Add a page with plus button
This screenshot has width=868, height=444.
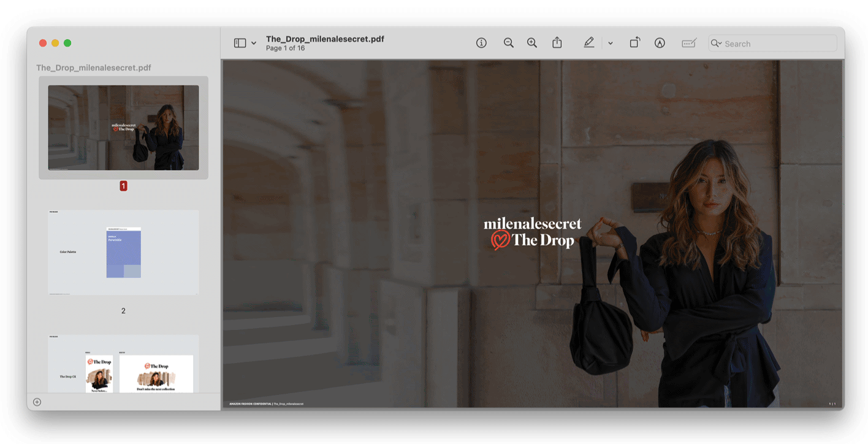(37, 402)
